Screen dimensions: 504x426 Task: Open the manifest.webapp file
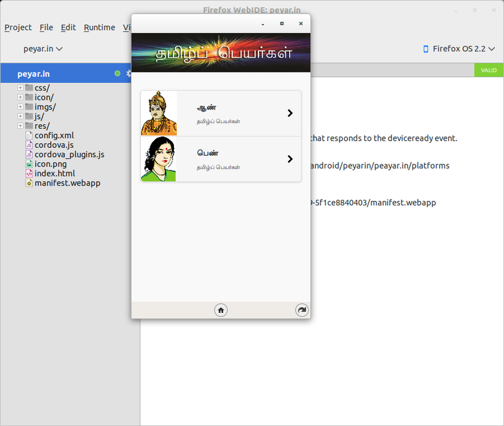67,183
